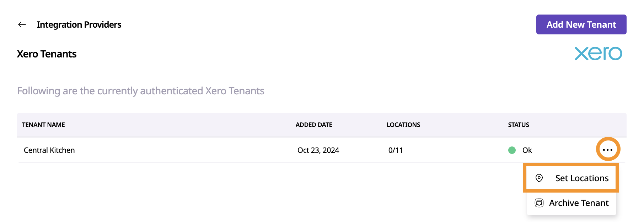Click the Locations column header
The width and height of the screenshot is (644, 222).
click(x=403, y=125)
